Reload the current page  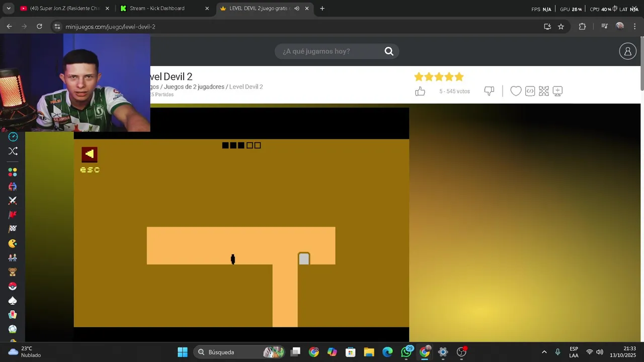pyautogui.click(x=39, y=27)
